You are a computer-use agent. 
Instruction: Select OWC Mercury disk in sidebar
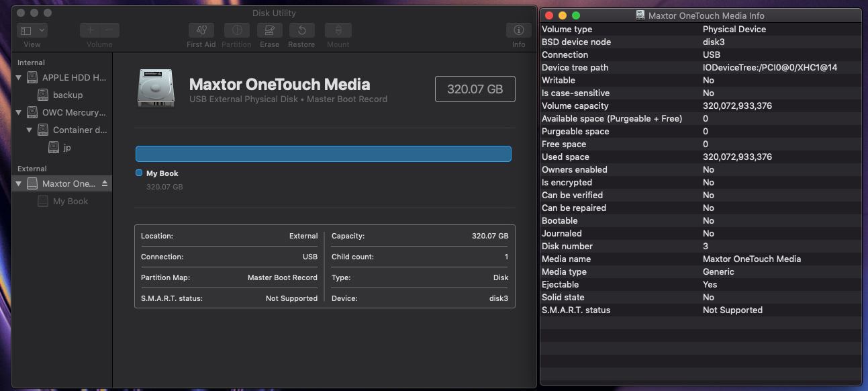[62, 112]
